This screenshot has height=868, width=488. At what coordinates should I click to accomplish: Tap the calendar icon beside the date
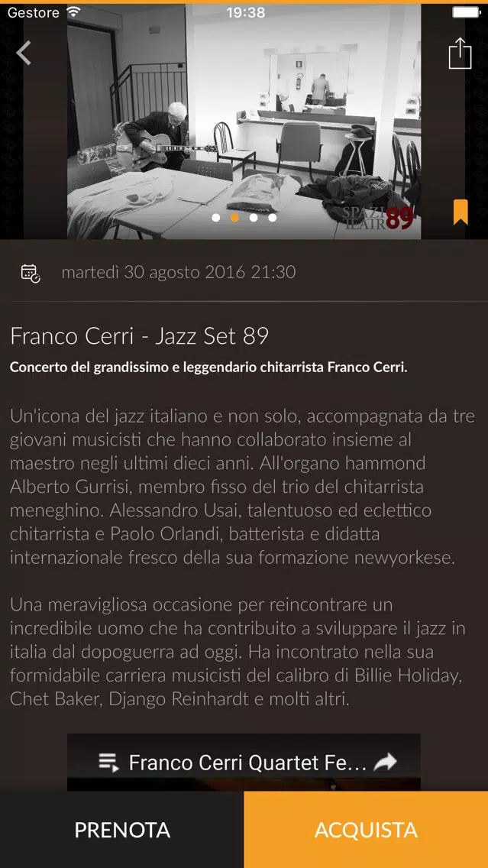pos(31,272)
